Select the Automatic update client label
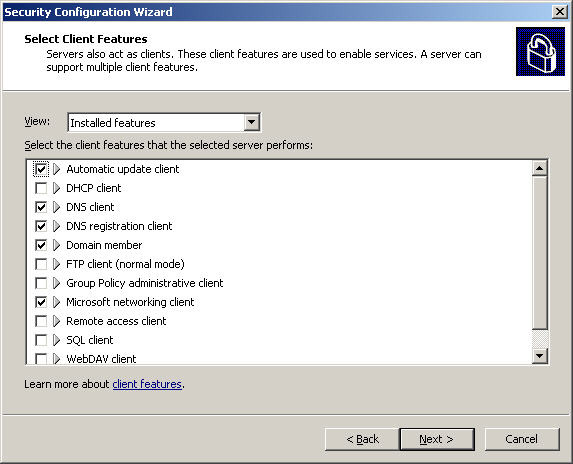The width and height of the screenshot is (573, 464). [123, 169]
